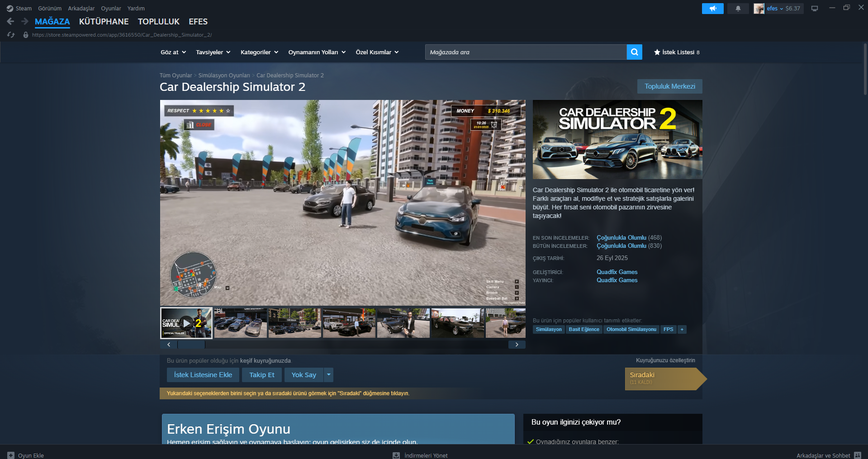Open the Steam menu
The width and height of the screenshot is (868, 459).
tap(24, 9)
